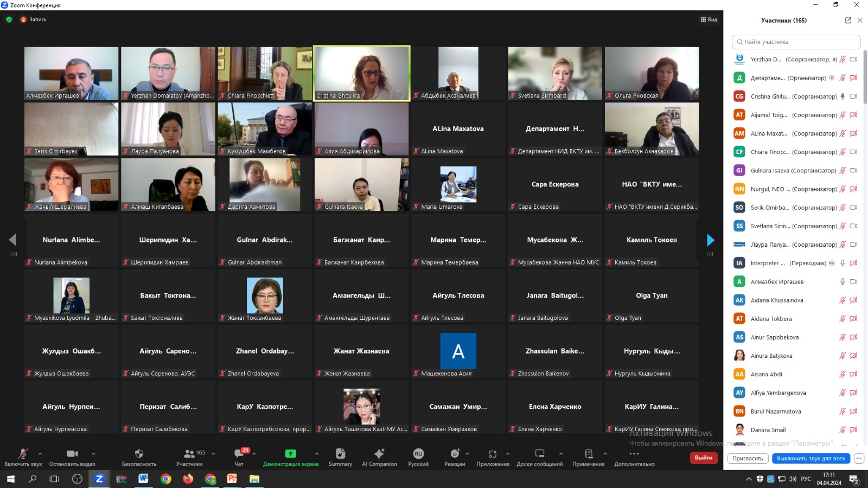Viewport: 868px width, 488px height.
Task: Open the Chat (Чат) panel icon
Action: click(239, 454)
